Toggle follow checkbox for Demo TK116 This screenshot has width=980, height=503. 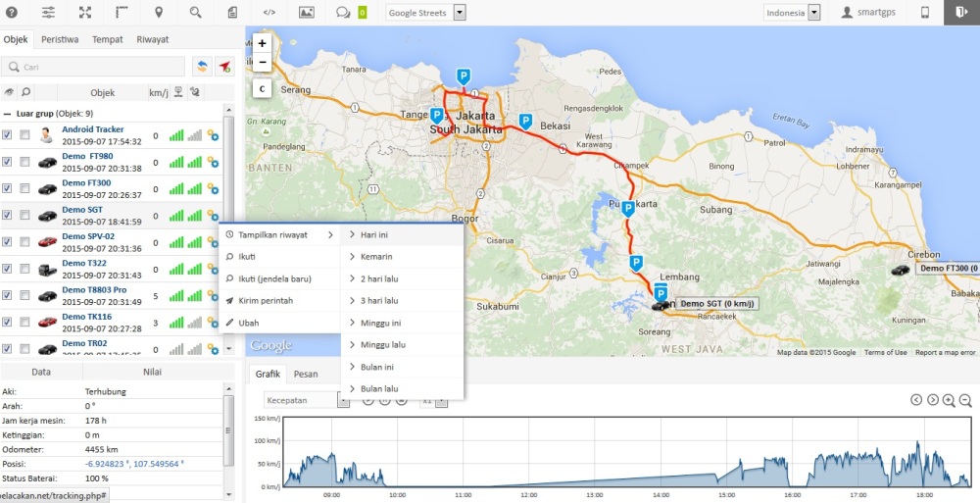[x=25, y=322]
